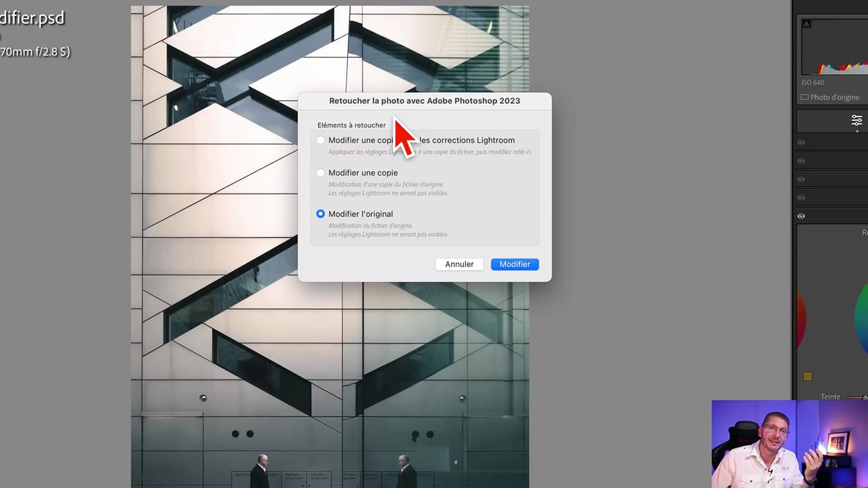Click the yellow color swatch
The height and width of the screenshot is (488, 868).
point(808,376)
